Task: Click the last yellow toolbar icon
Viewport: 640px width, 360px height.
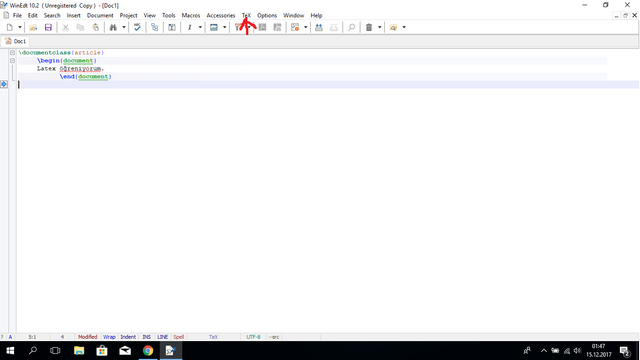Action: pos(393,27)
